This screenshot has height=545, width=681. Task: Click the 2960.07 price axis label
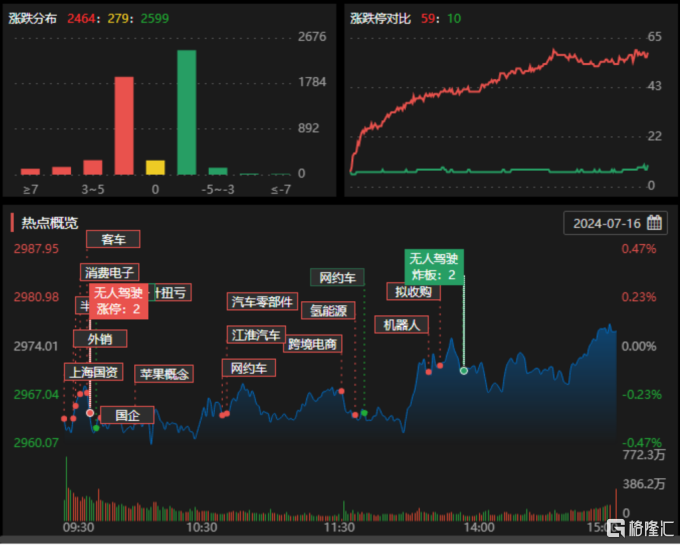click(36, 443)
